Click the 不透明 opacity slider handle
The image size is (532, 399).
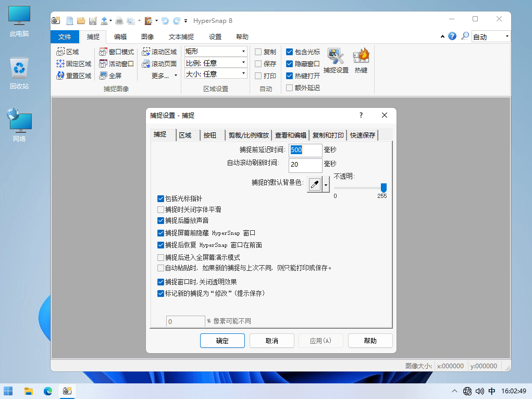coord(383,188)
